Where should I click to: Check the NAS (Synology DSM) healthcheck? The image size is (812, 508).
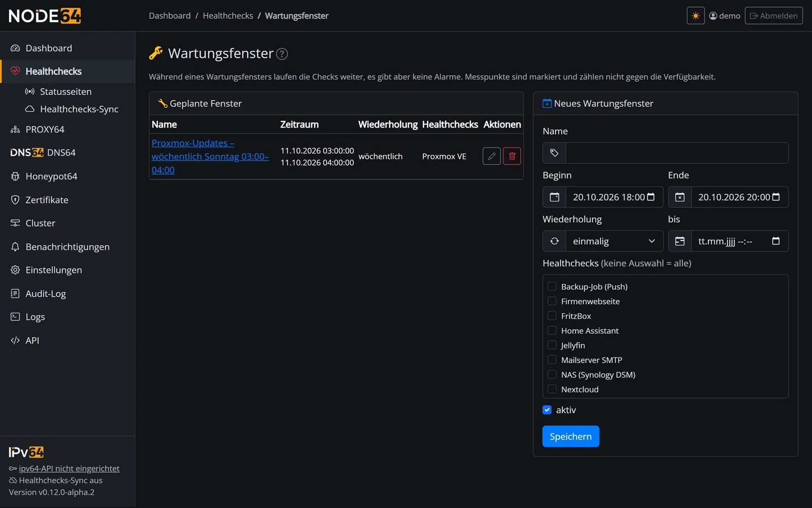(x=552, y=375)
